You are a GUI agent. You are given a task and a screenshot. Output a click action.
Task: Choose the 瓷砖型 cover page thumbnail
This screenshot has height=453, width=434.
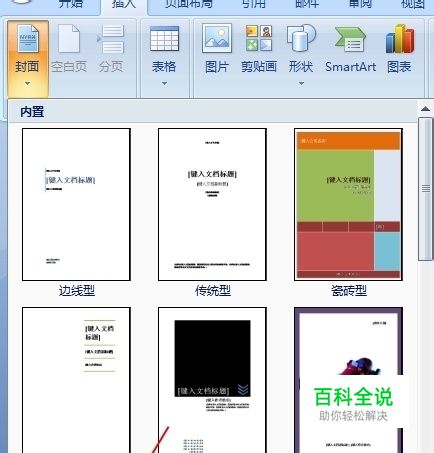click(348, 204)
